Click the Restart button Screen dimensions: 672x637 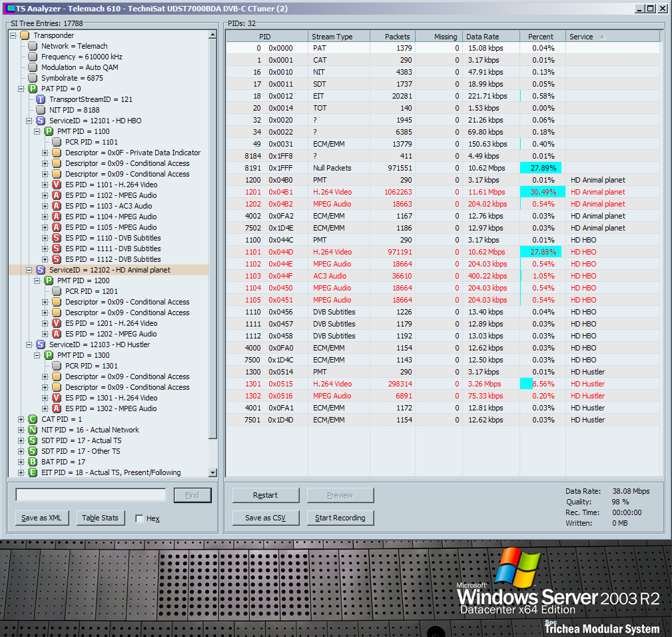pos(266,495)
